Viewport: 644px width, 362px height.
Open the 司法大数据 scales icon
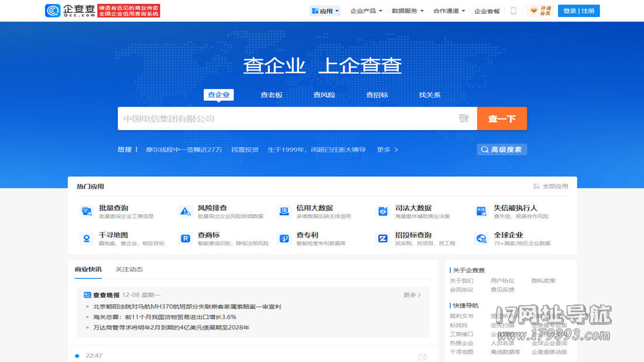click(x=383, y=211)
